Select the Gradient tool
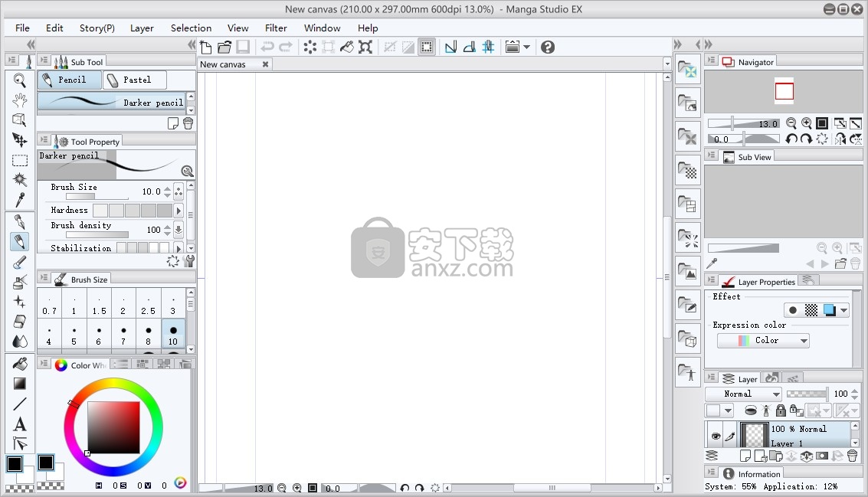The height and width of the screenshot is (497, 868). pos(20,384)
